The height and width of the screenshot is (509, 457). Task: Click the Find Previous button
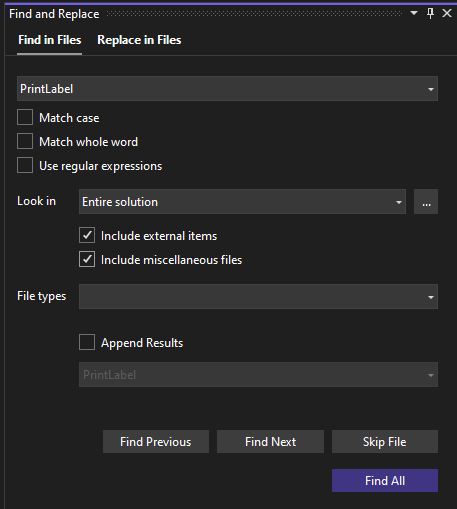pyautogui.click(x=156, y=442)
